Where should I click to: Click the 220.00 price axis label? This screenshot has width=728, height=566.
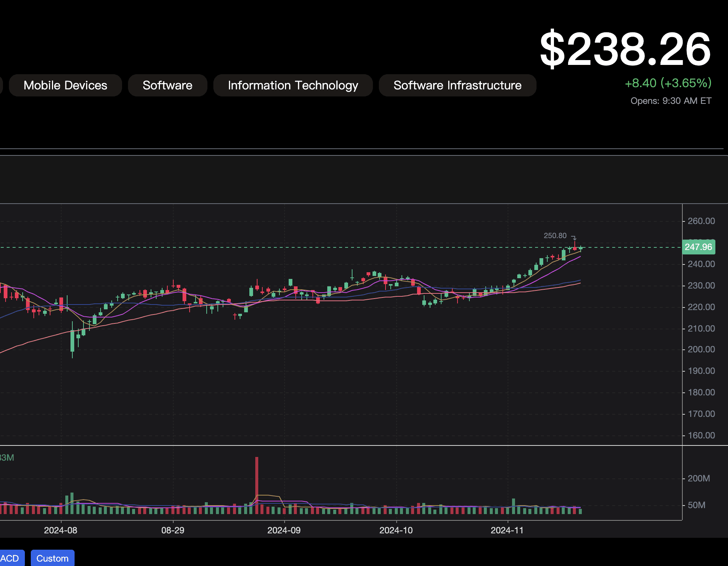point(701,307)
